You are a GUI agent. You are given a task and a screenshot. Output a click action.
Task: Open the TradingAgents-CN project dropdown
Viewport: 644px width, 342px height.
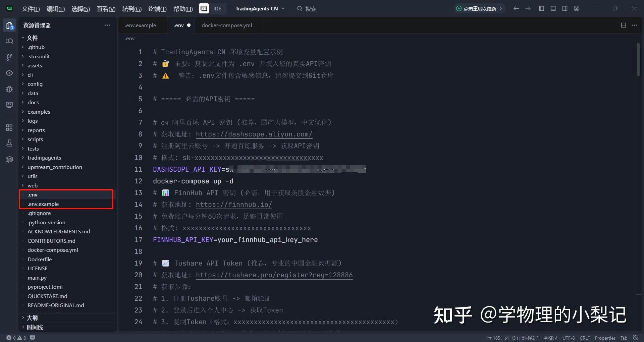(x=260, y=9)
